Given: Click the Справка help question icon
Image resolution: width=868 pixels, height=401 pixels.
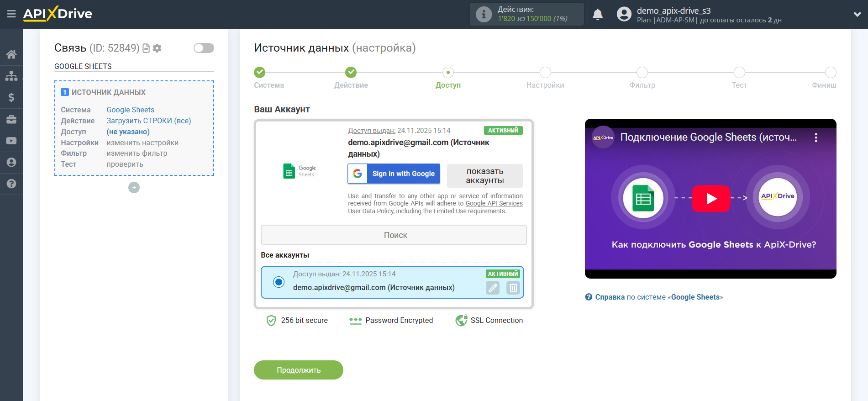Looking at the screenshot, I should [x=589, y=297].
